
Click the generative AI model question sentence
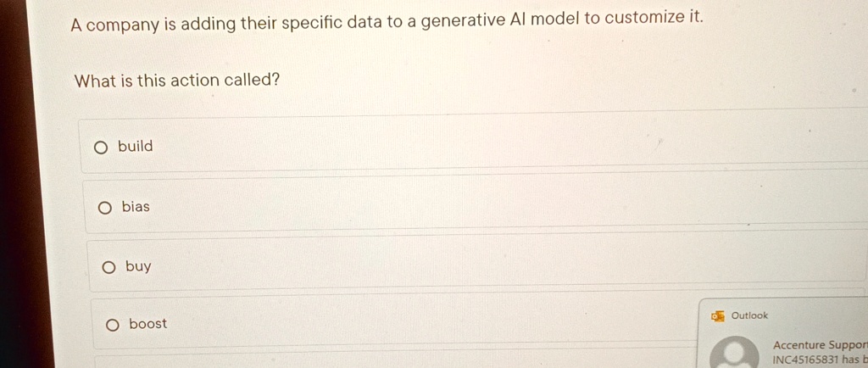click(387, 21)
